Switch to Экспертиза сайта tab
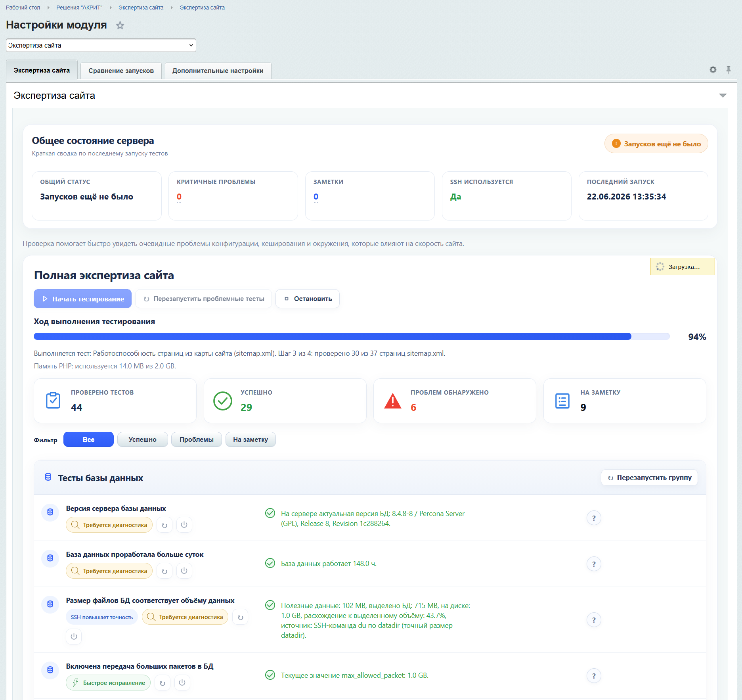 [x=42, y=70]
